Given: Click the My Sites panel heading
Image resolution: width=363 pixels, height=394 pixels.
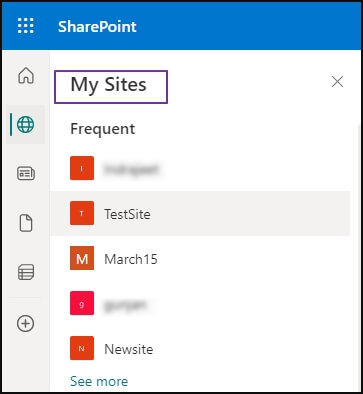Looking at the screenshot, I should pos(109,85).
